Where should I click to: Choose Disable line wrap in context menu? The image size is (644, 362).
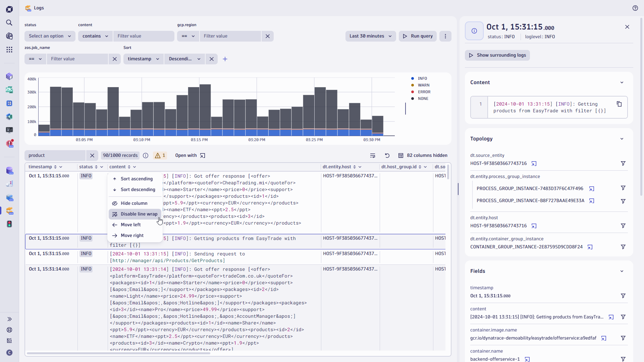tap(139, 214)
